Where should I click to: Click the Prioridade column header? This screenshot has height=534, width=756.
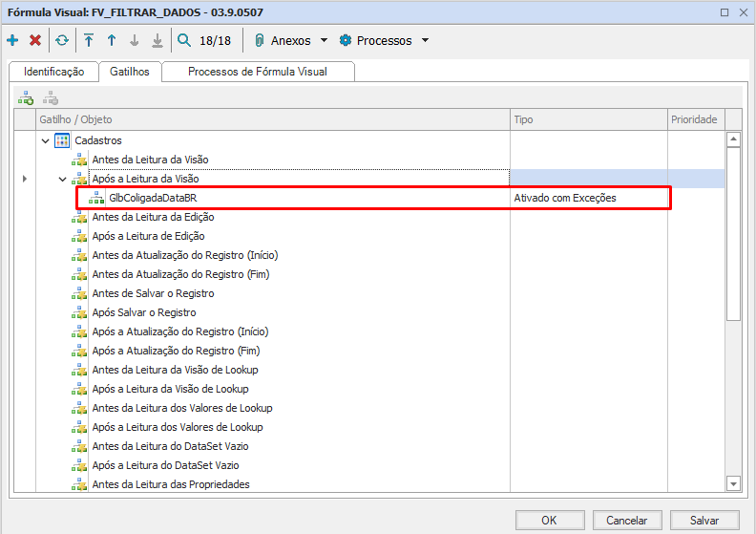tap(696, 119)
